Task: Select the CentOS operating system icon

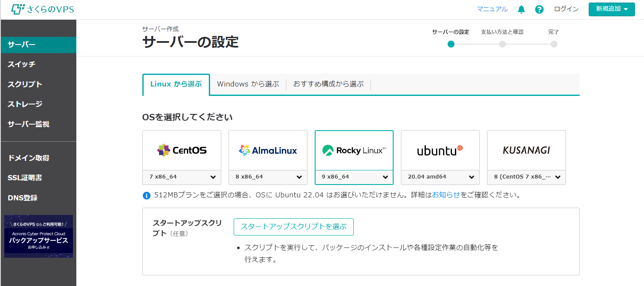Action: tap(181, 150)
